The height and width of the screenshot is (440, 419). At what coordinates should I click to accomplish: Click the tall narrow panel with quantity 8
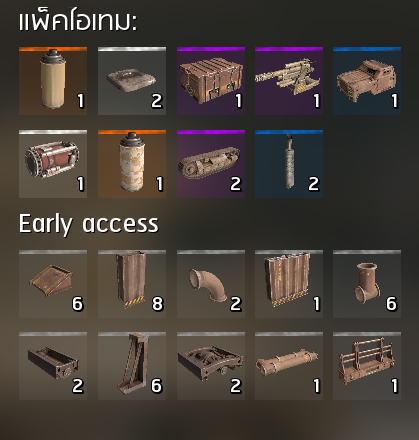132,284
